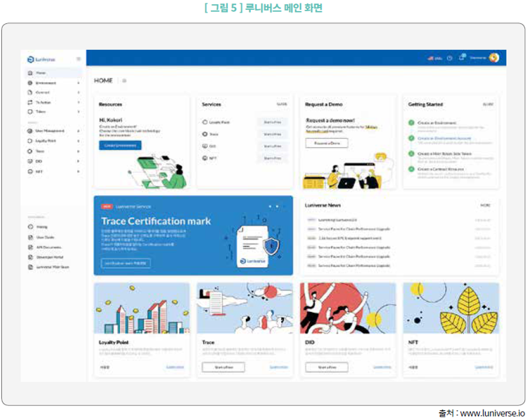527x420 pixels.
Task: Open Create an Environment Account step
Action: pos(444,138)
